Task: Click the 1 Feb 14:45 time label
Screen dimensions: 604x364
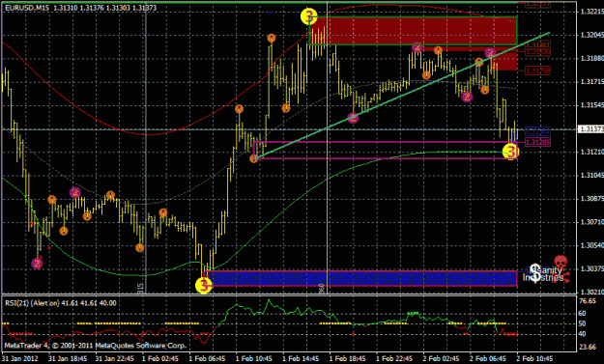Action: click(301, 358)
